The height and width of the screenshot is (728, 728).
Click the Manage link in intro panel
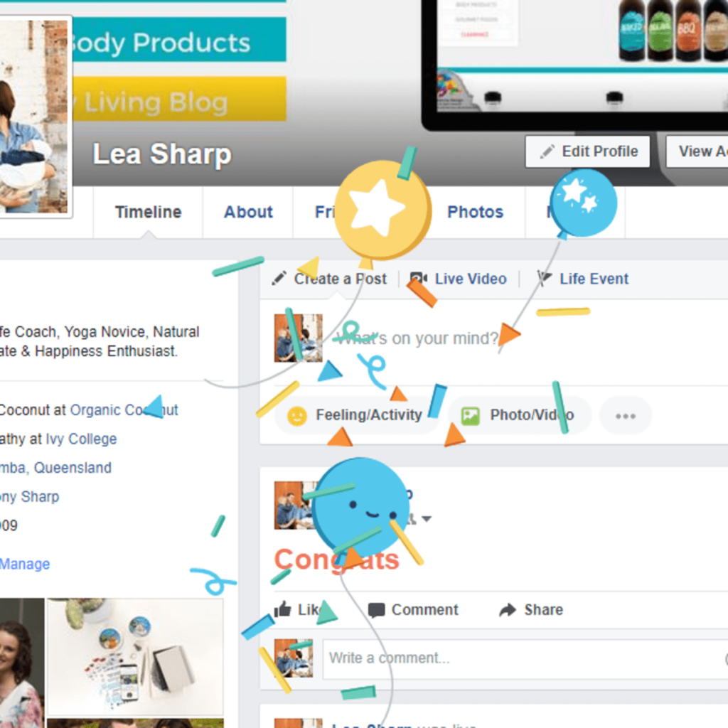point(25,564)
